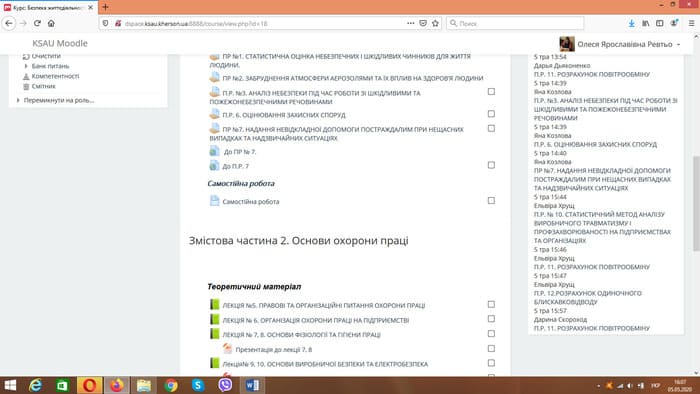
Task: Tick completion box for До П.Р. 7
Action: click(491, 165)
